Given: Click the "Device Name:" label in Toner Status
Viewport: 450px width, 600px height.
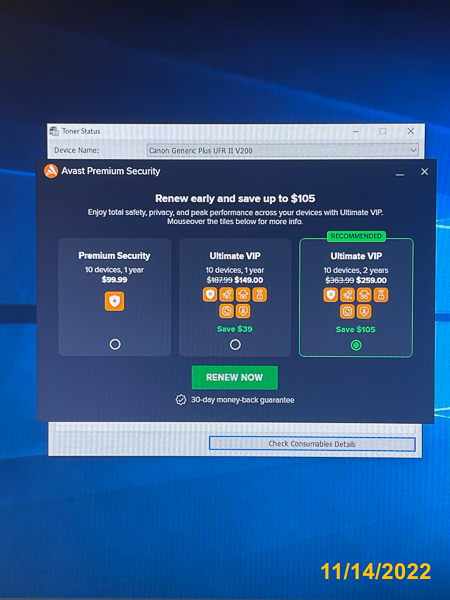Looking at the screenshot, I should [77, 150].
